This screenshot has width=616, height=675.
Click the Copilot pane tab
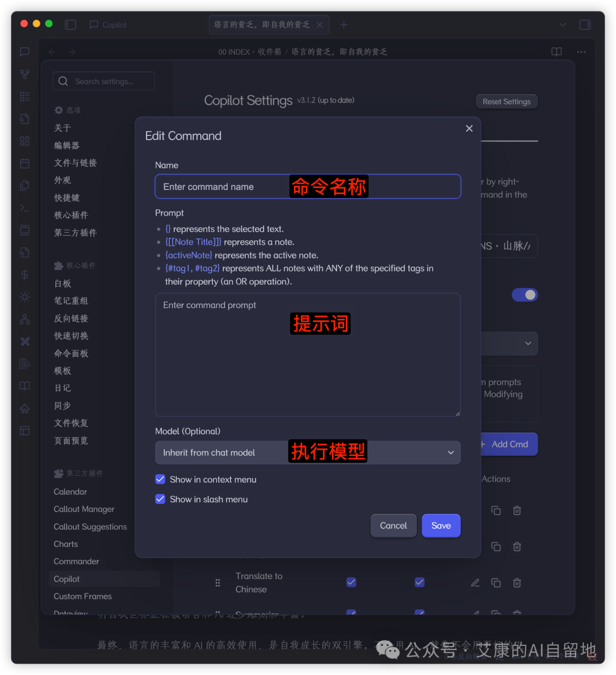click(x=108, y=25)
